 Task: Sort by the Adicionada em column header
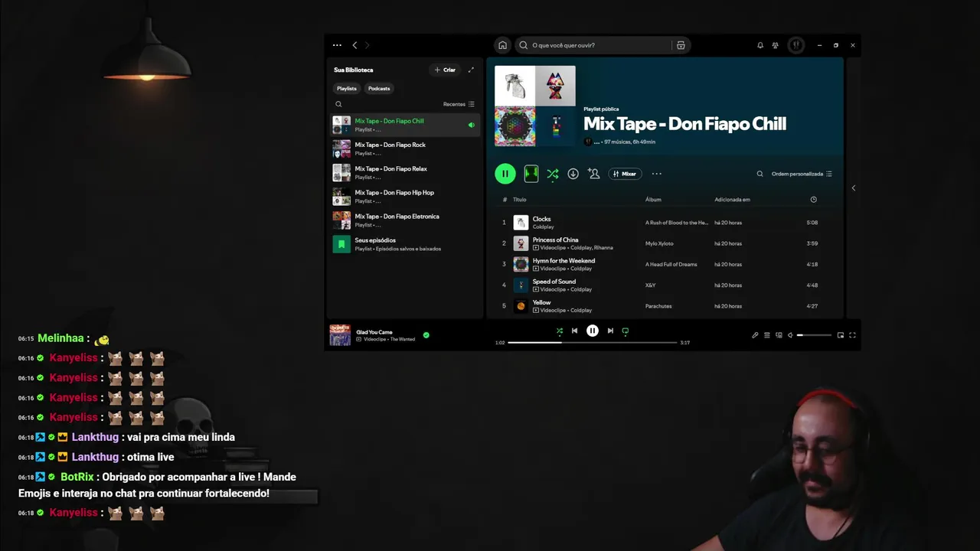click(x=732, y=200)
